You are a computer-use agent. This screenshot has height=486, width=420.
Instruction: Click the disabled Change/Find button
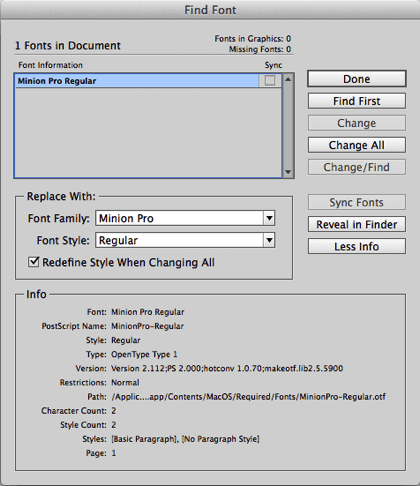tap(357, 167)
